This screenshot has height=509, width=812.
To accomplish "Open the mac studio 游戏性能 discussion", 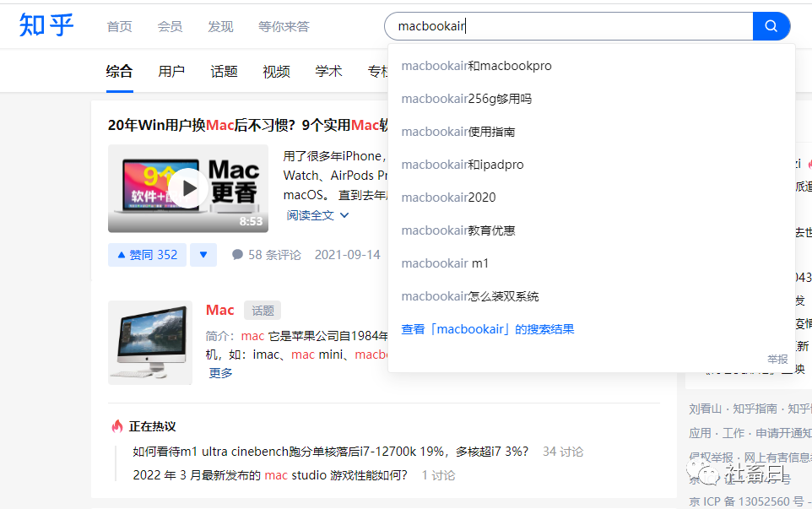I will tap(270, 475).
